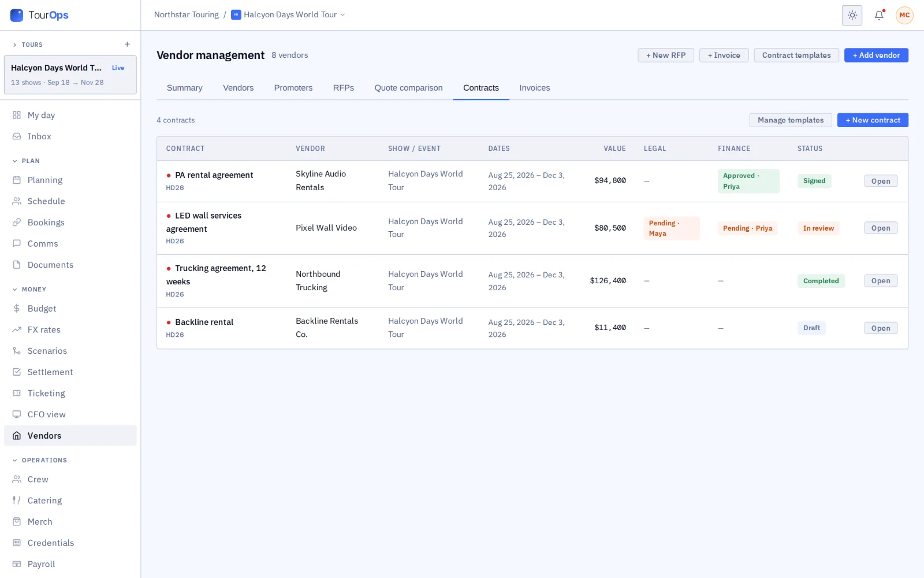Open Budget from the sidebar
This screenshot has height=578, width=924.
coord(70,309)
